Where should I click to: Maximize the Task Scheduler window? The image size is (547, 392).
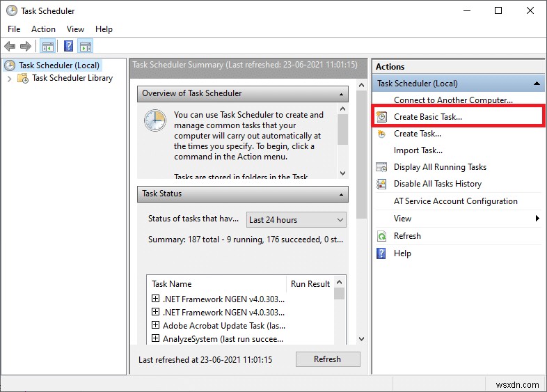(498, 11)
